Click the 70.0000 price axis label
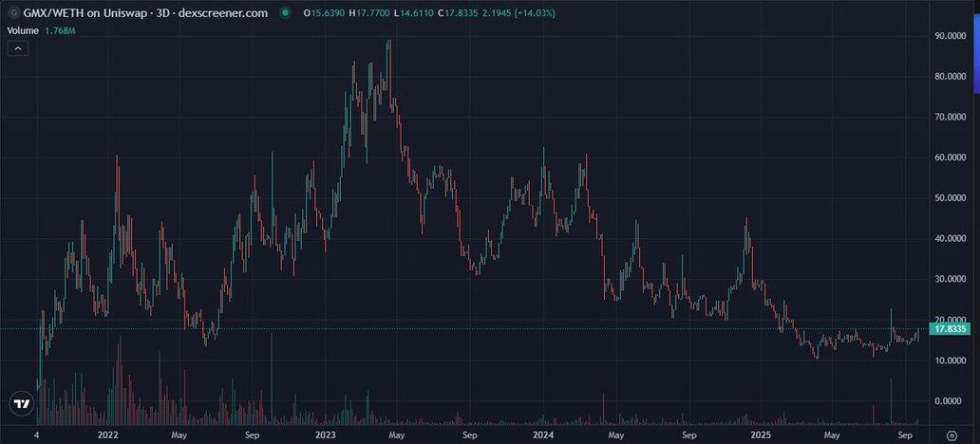 pos(951,118)
